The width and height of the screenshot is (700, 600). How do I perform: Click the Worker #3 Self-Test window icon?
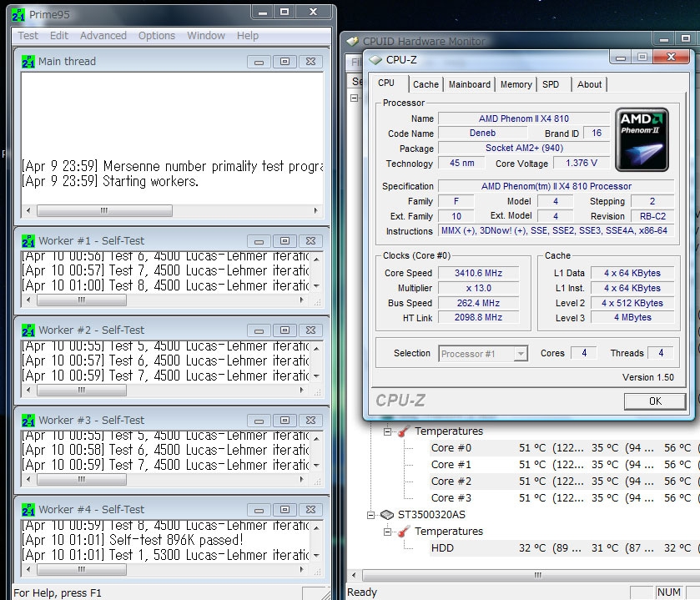click(28, 420)
